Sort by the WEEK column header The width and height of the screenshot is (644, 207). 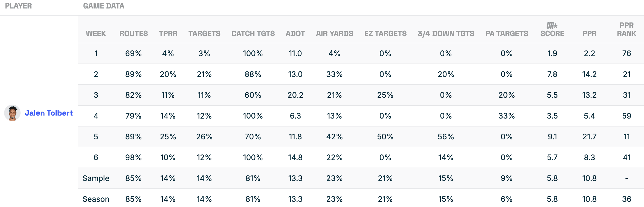[96, 33]
